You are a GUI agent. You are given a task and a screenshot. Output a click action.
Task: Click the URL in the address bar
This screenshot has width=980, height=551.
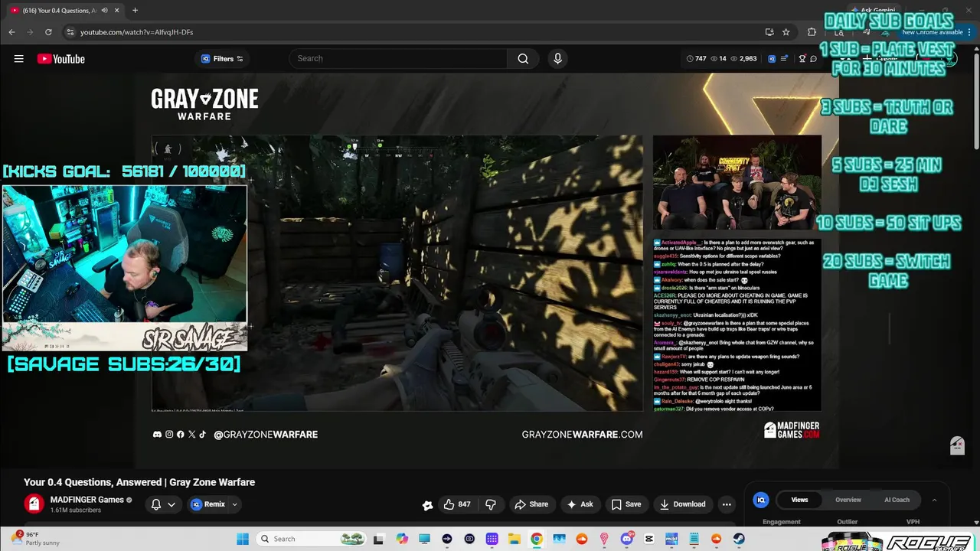point(136,32)
